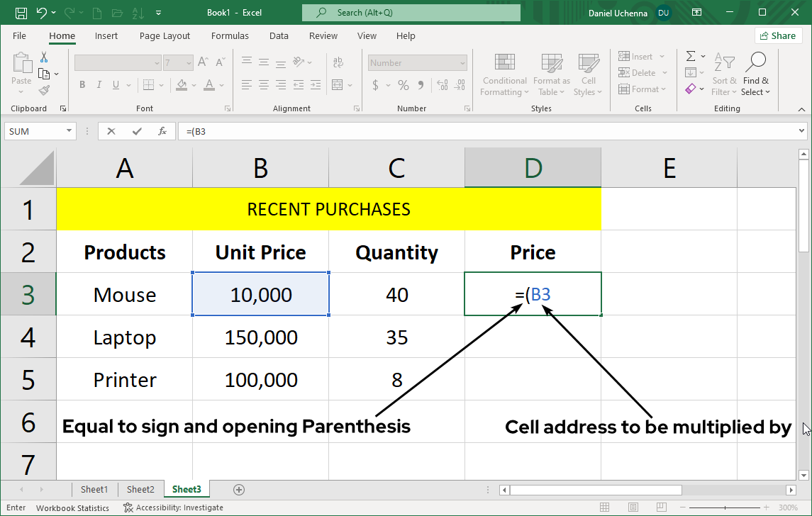Add a new worksheet with the plus button
The width and height of the screenshot is (812, 516).
pyautogui.click(x=238, y=489)
